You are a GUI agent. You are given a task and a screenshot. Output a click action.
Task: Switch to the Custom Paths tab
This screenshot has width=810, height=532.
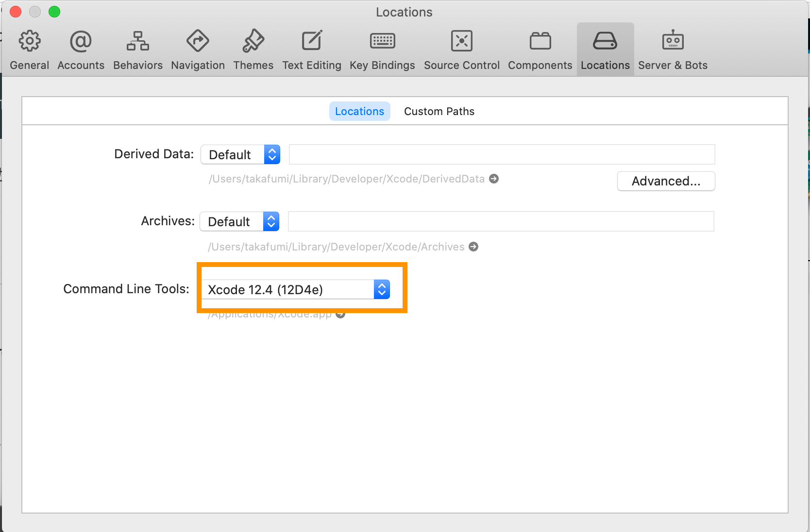point(439,112)
